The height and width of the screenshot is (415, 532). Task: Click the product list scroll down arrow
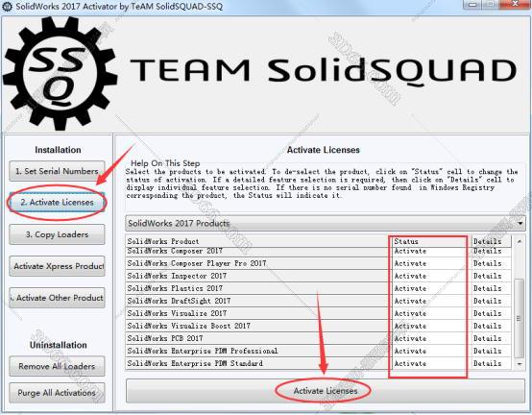pyautogui.click(x=520, y=364)
